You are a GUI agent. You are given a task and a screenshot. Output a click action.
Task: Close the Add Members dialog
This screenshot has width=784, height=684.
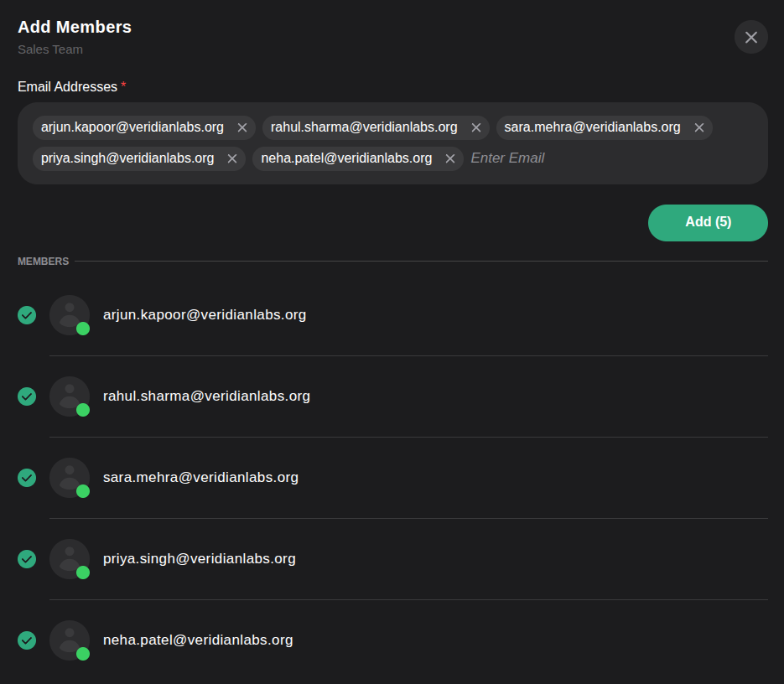pos(750,37)
